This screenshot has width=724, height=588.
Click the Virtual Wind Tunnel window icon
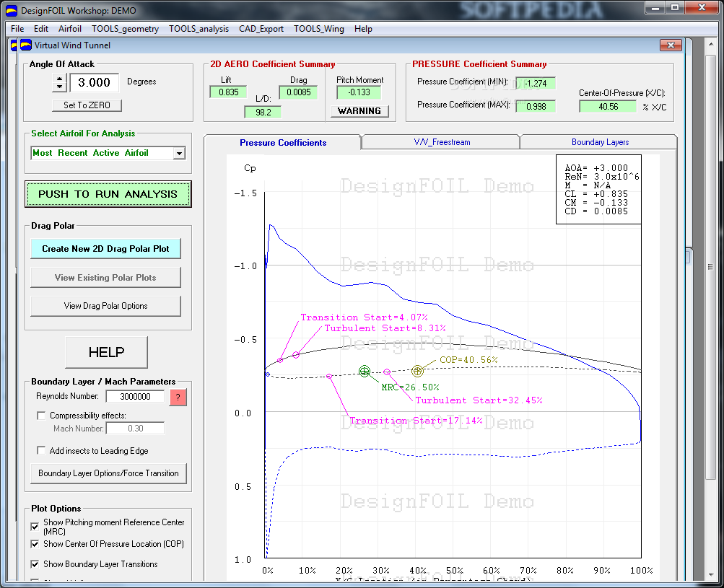click(26, 45)
